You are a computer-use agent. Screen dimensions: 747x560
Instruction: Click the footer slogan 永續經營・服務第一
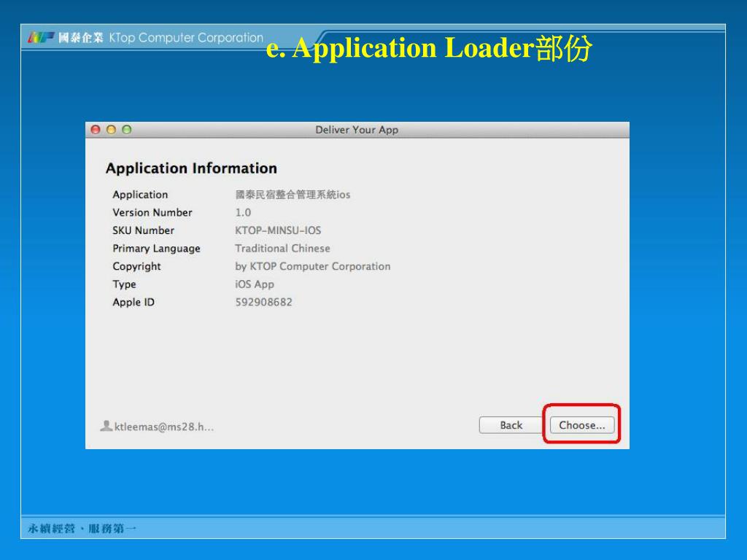82,528
